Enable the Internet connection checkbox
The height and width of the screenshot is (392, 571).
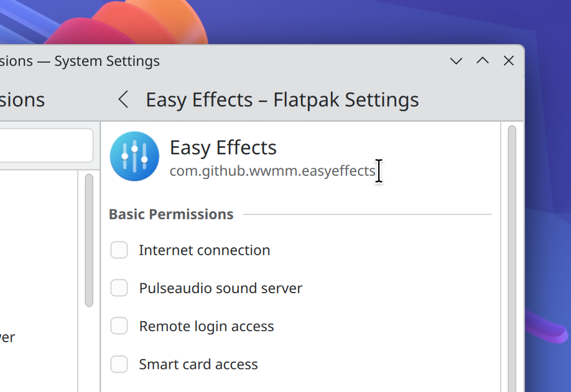119,250
